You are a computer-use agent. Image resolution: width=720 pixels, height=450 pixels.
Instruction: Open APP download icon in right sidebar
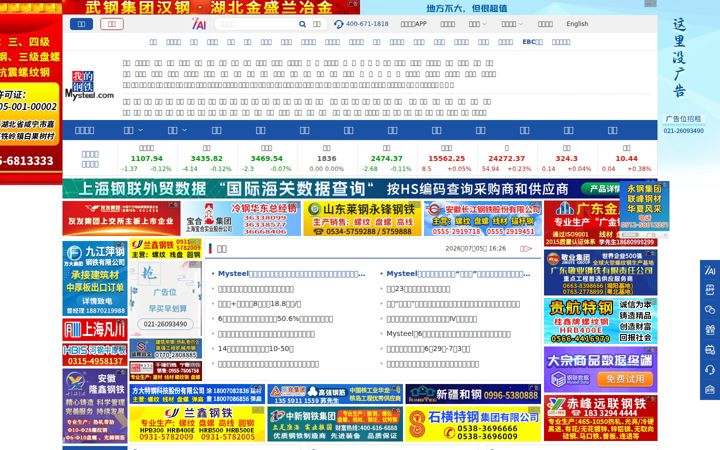[710, 290]
